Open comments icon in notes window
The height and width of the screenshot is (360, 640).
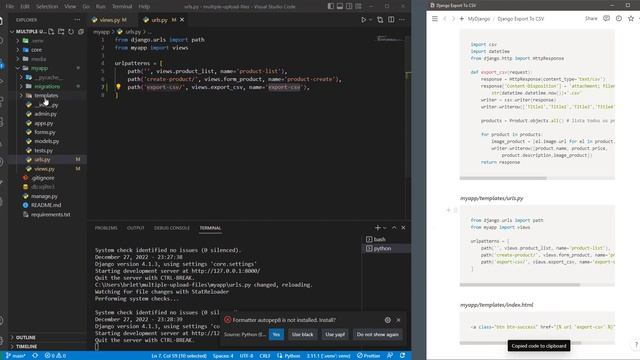pyautogui.click(x=607, y=19)
